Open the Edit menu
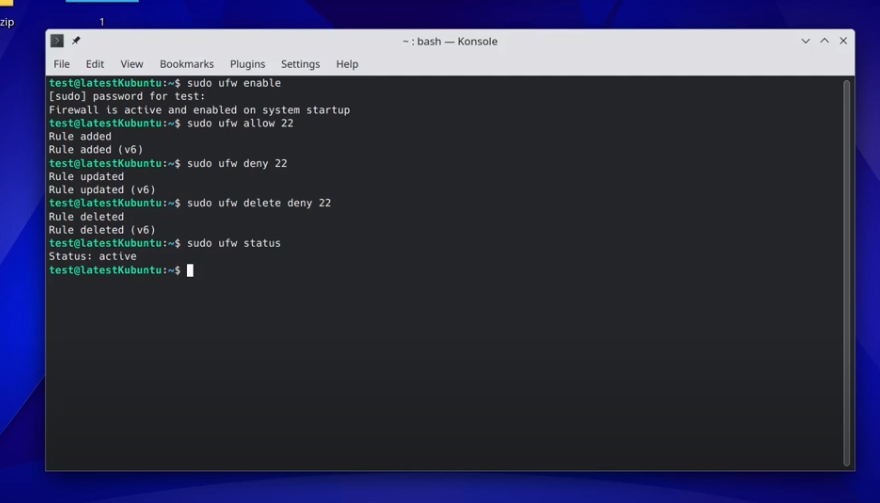The image size is (880, 503). [x=95, y=64]
